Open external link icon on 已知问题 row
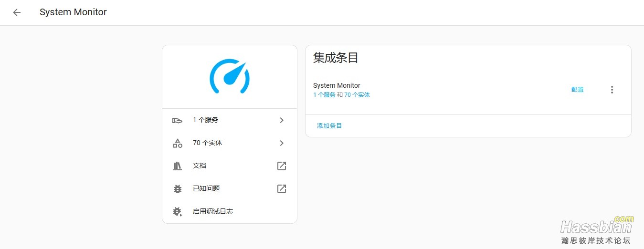This screenshot has width=644, height=249. pos(282,189)
